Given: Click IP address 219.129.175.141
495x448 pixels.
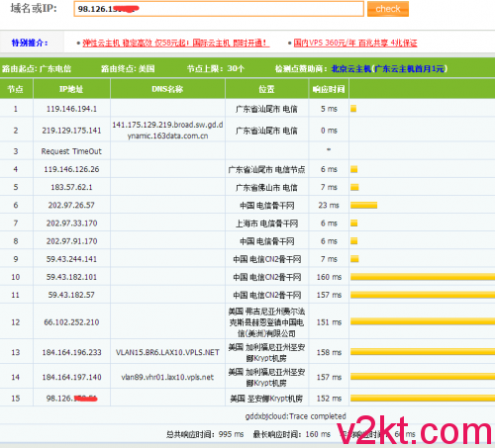Looking at the screenshot, I should (71, 131).
